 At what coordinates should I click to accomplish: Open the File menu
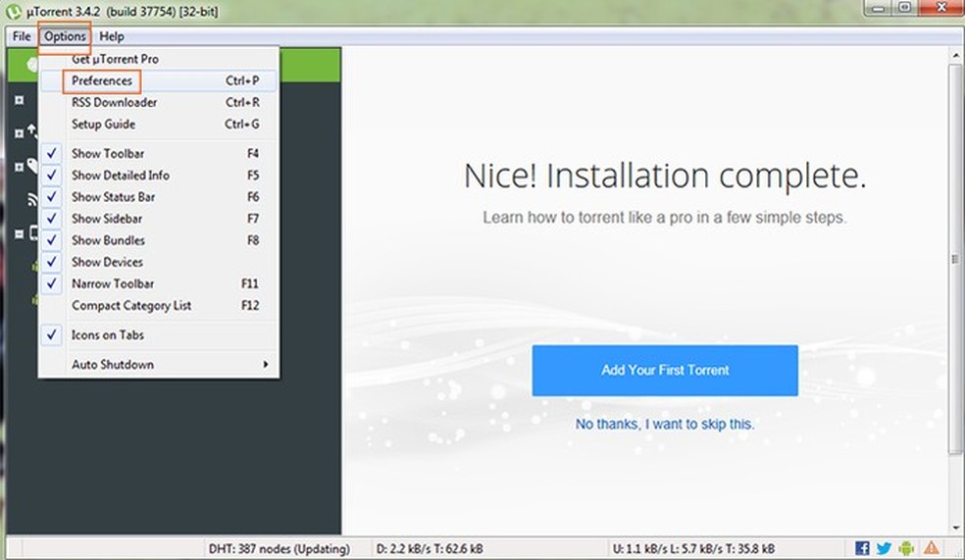[22, 36]
